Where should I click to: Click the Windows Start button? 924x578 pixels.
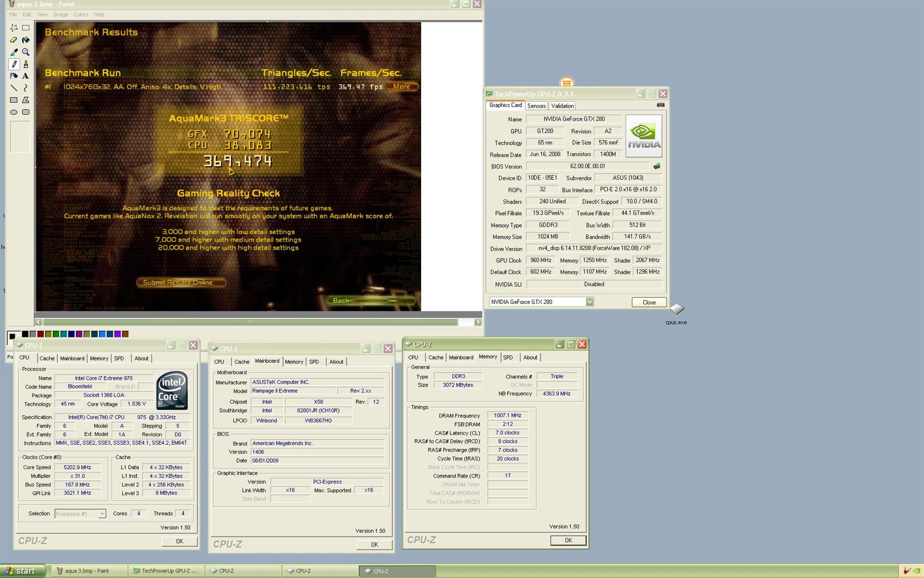pos(23,571)
